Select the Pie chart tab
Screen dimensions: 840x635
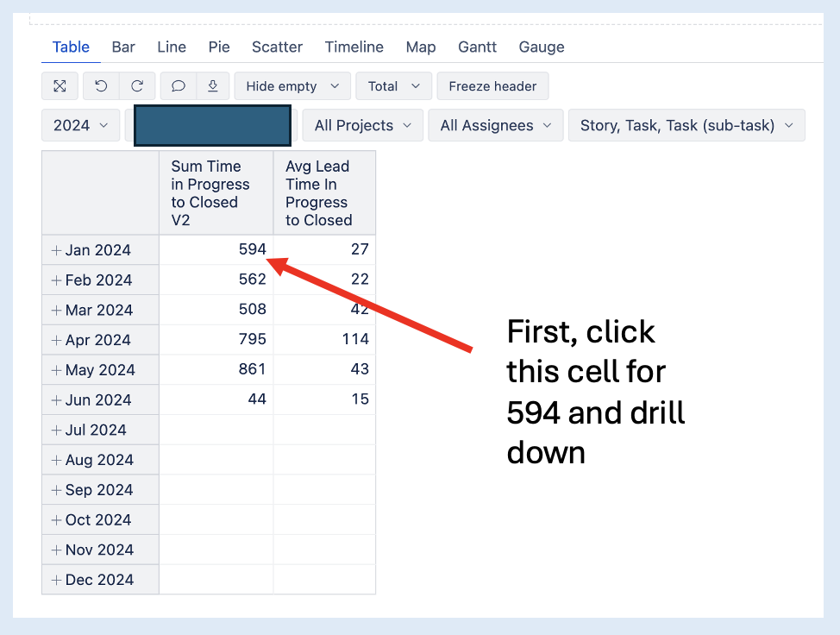click(219, 47)
